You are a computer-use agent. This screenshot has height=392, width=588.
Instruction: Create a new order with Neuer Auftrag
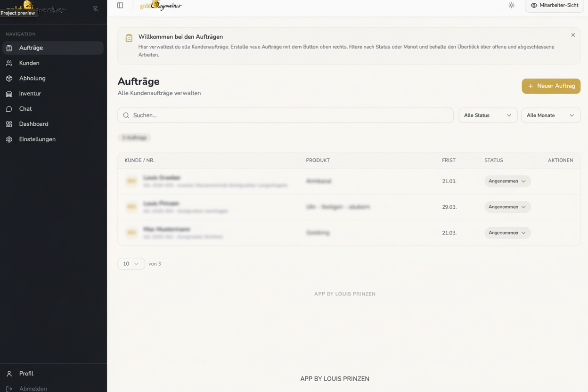pos(551,86)
